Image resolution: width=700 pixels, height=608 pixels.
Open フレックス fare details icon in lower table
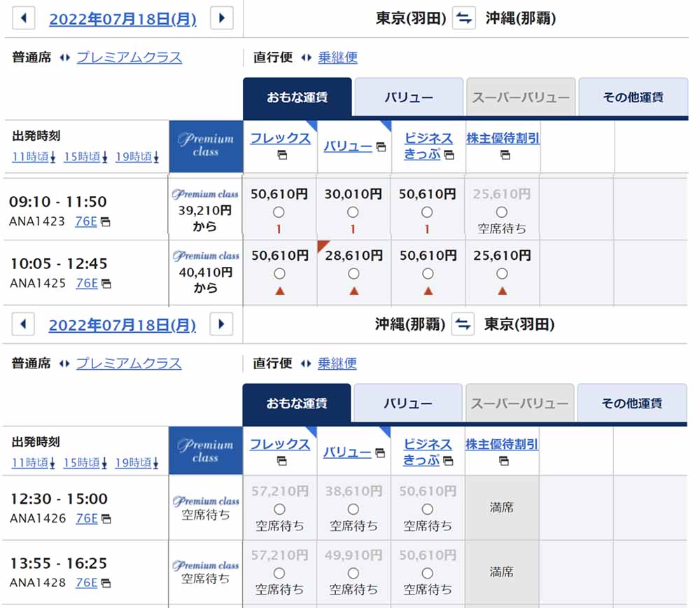point(281,461)
